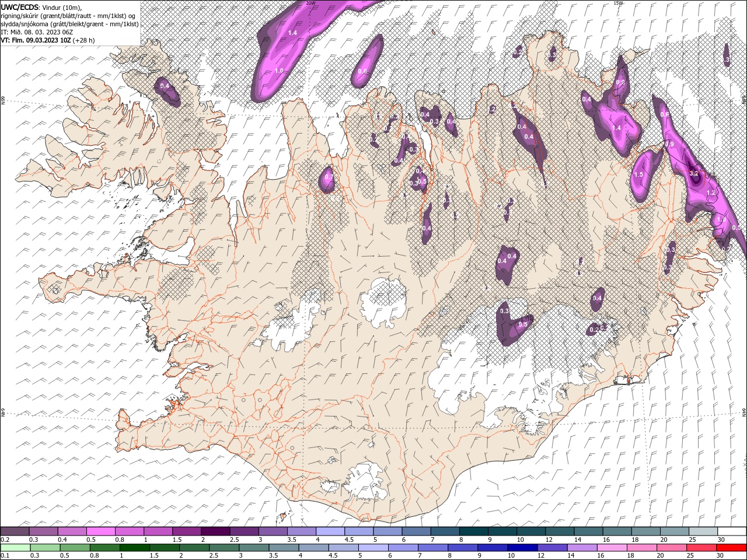The width and height of the screenshot is (747, 560).
Task: Click the 18–20 gray-teal swatch in upper legend row
Action: pyautogui.click(x=645, y=531)
